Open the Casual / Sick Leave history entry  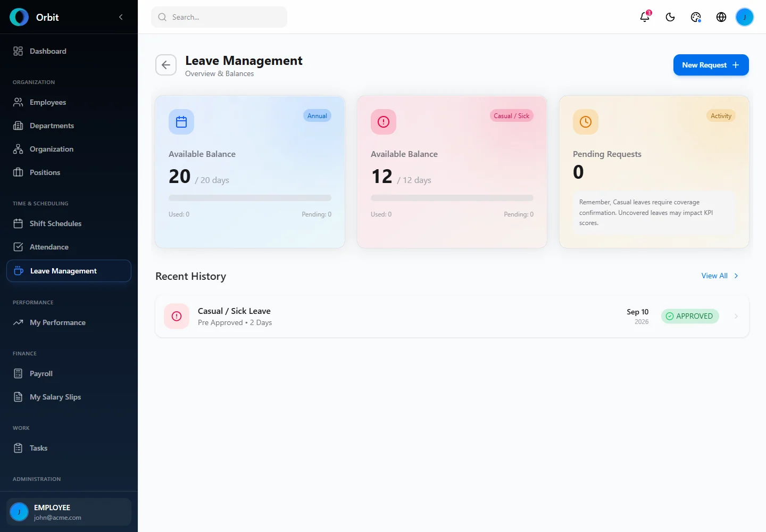pos(452,317)
